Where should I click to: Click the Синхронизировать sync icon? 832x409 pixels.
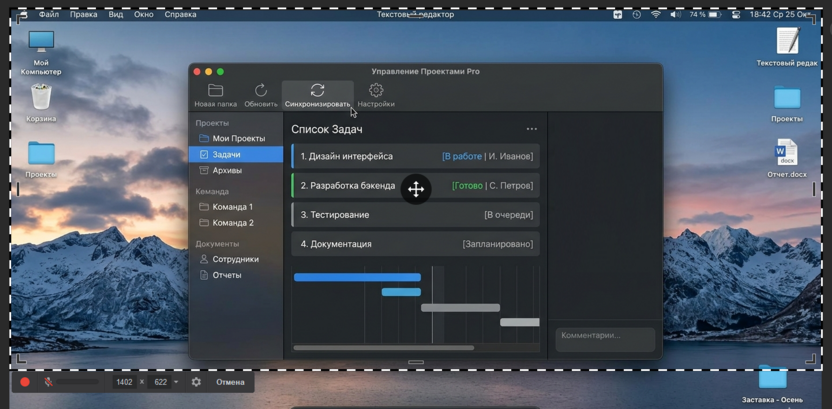click(x=317, y=90)
